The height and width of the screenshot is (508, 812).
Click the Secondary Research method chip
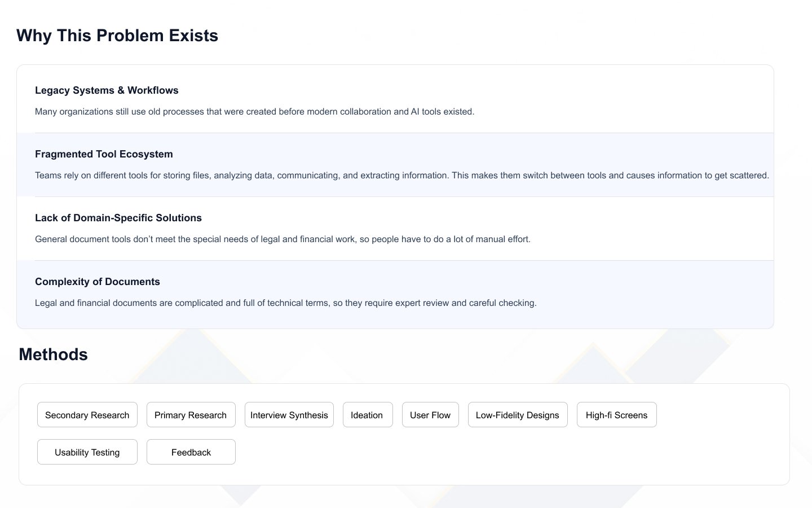click(87, 415)
